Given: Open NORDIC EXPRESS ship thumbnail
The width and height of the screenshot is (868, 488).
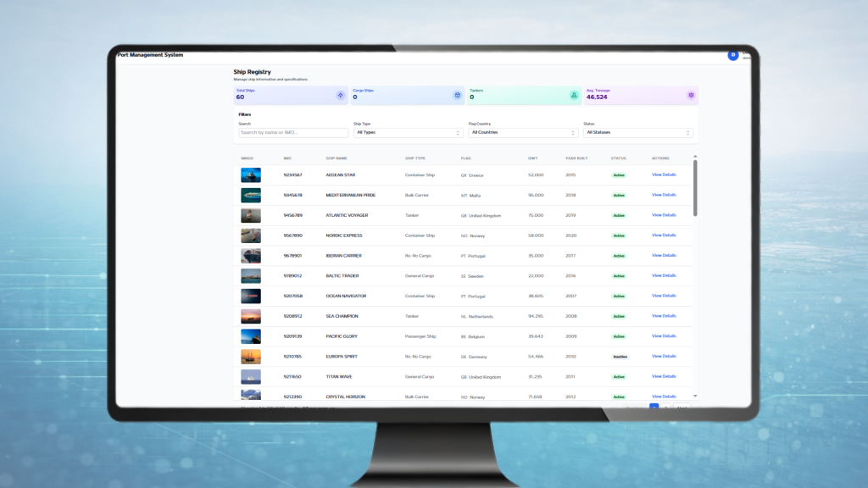Looking at the screenshot, I should coord(251,236).
